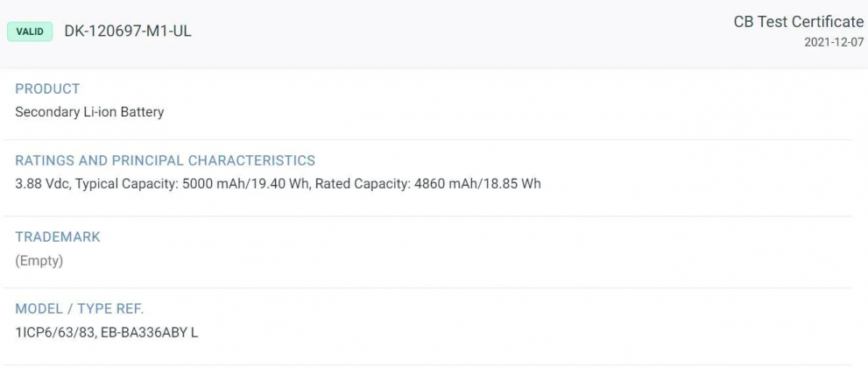Screen dimensions: 868x368
Task: Click the certificate date 2021-12-07
Action: [x=833, y=42]
